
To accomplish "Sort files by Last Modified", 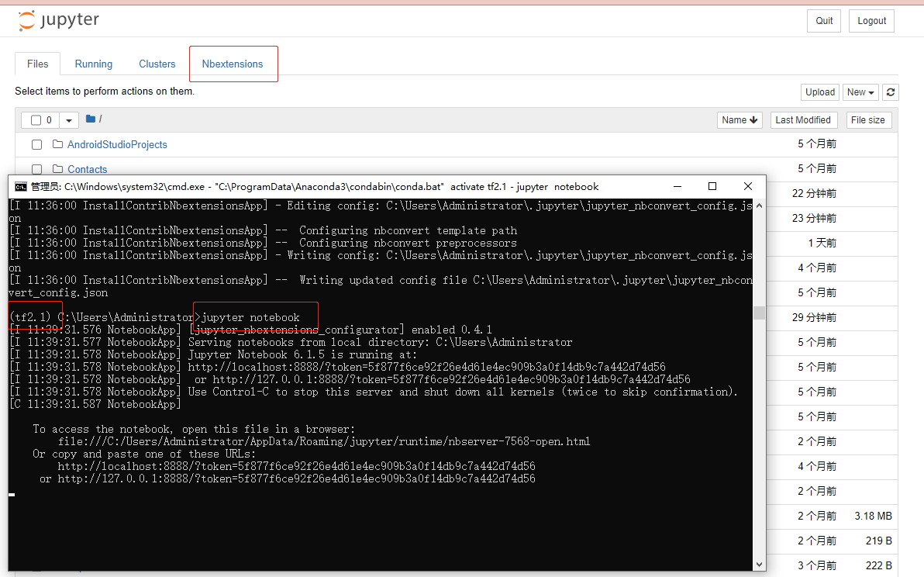I will pos(804,119).
